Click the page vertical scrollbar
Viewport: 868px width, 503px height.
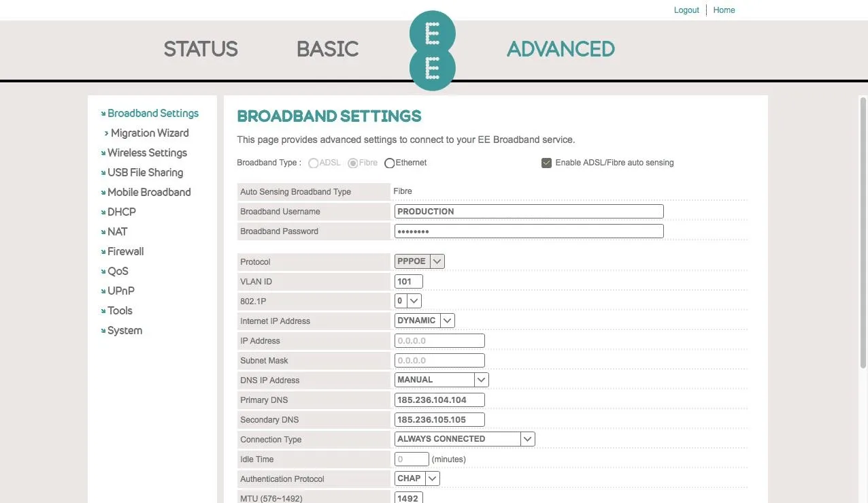[863, 233]
